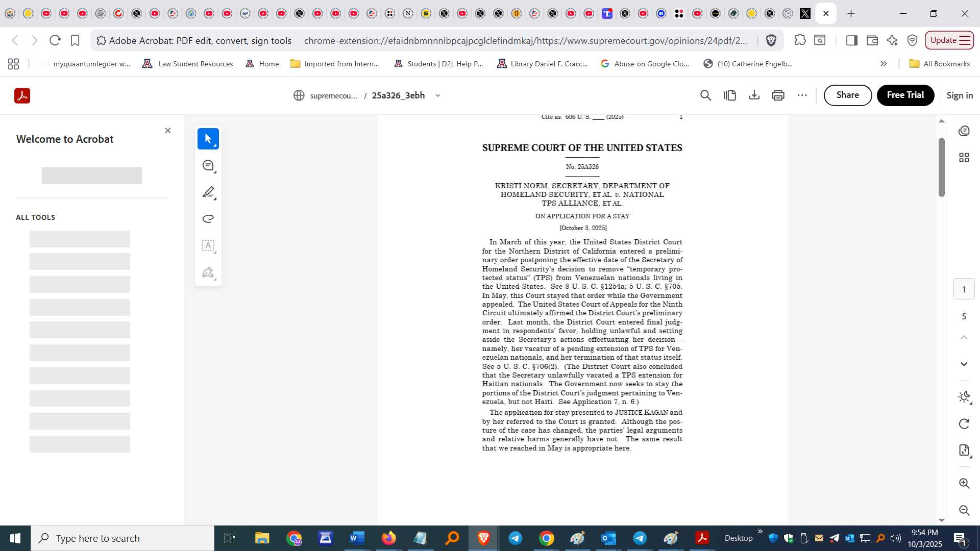This screenshot has height=551, width=980.
Task: Select the cursor selection tool
Action: tap(208, 139)
